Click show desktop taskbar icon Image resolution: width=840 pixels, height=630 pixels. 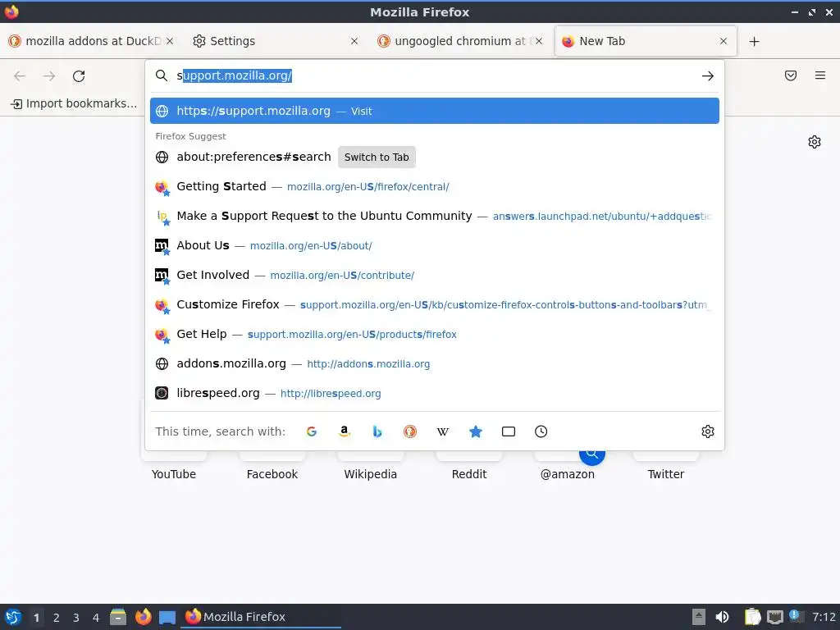(167, 617)
